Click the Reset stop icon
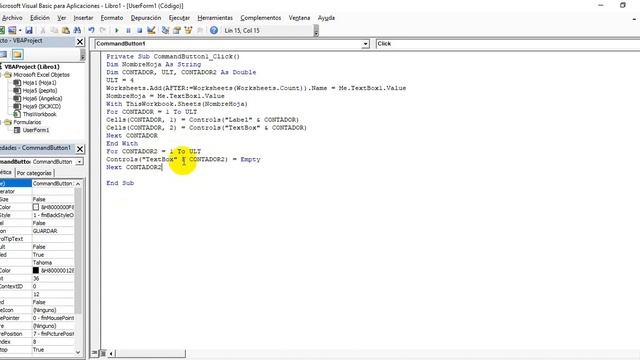 (140, 30)
